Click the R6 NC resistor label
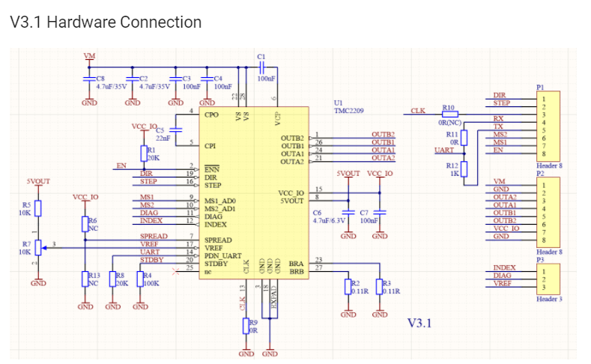591x364 pixels. coord(93,225)
